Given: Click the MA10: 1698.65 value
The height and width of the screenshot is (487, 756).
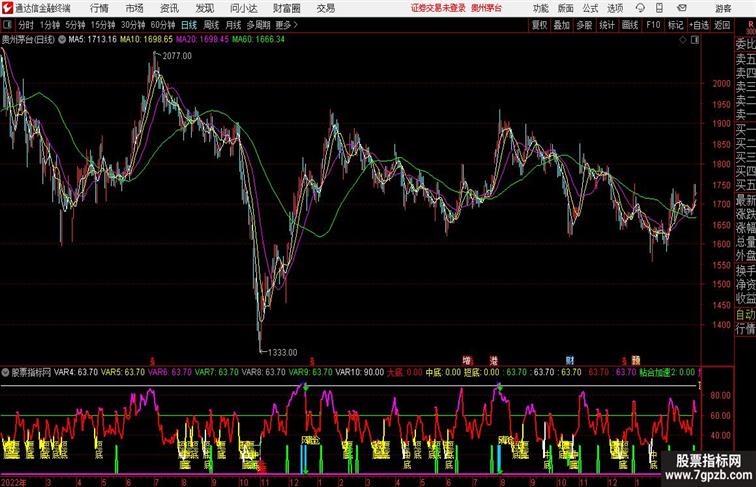Looking at the screenshot, I should (x=146, y=40).
